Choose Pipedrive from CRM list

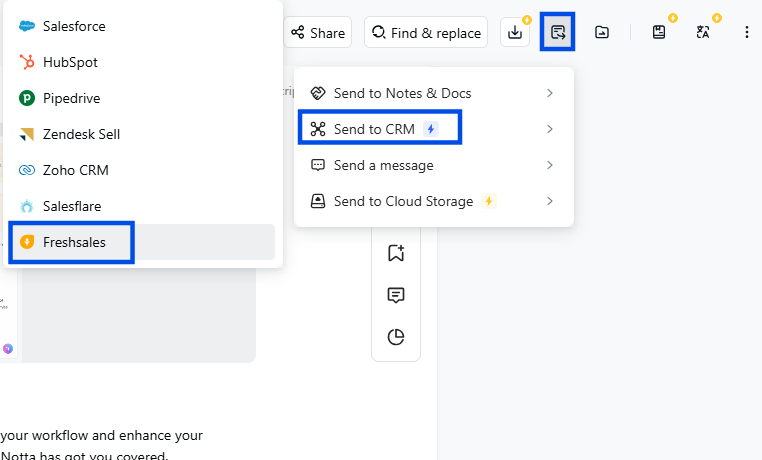click(x=142, y=98)
